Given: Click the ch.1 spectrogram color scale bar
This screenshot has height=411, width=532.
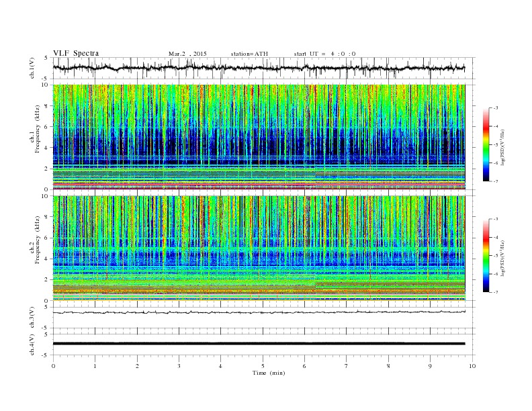Looking at the screenshot, I should coord(486,144).
